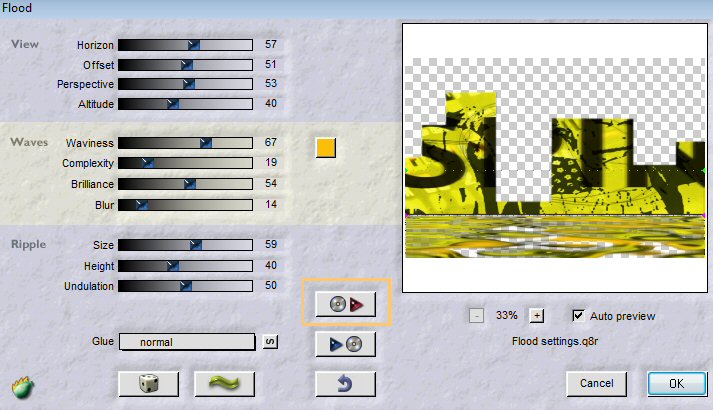Click the Undulation value 50

click(271, 285)
